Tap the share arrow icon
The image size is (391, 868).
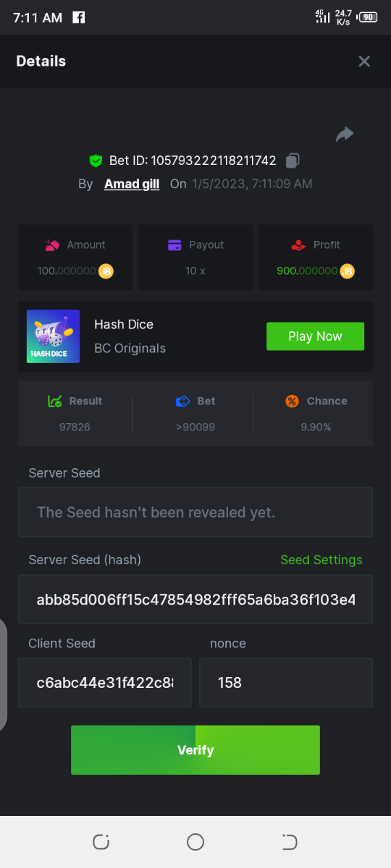(345, 134)
